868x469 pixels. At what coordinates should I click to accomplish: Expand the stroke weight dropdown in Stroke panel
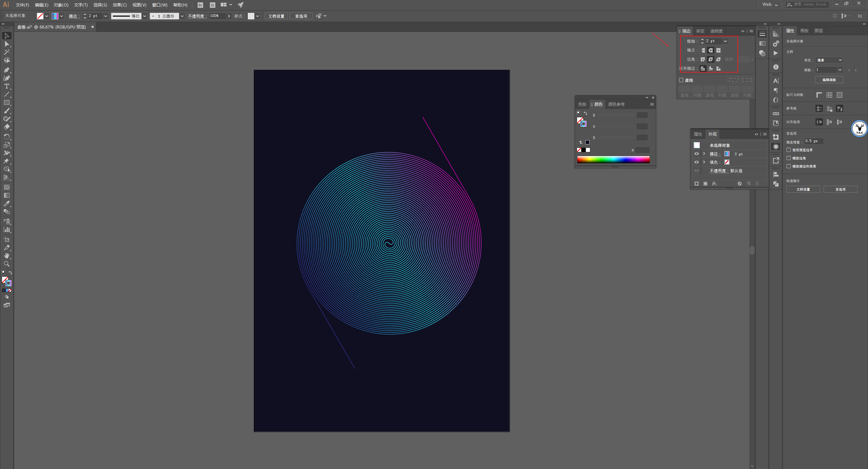tap(725, 41)
